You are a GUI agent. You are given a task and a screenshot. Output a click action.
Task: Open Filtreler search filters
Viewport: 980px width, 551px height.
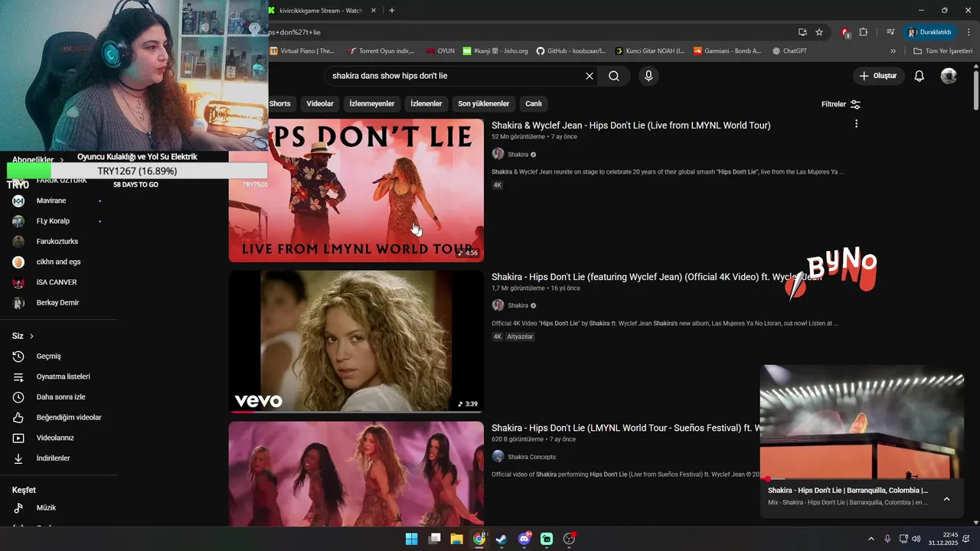(x=841, y=104)
